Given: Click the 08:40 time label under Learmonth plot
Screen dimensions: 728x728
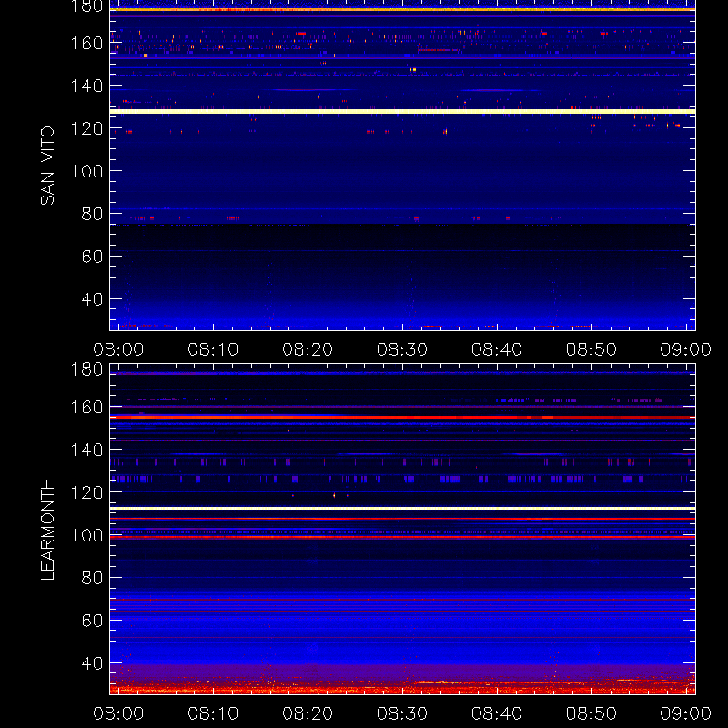Looking at the screenshot, I should [497, 713].
